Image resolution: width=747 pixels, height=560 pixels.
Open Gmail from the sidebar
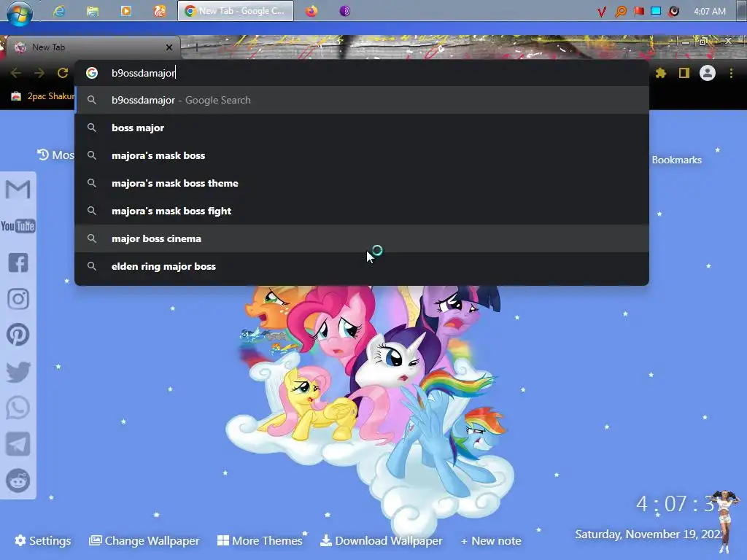tap(18, 190)
